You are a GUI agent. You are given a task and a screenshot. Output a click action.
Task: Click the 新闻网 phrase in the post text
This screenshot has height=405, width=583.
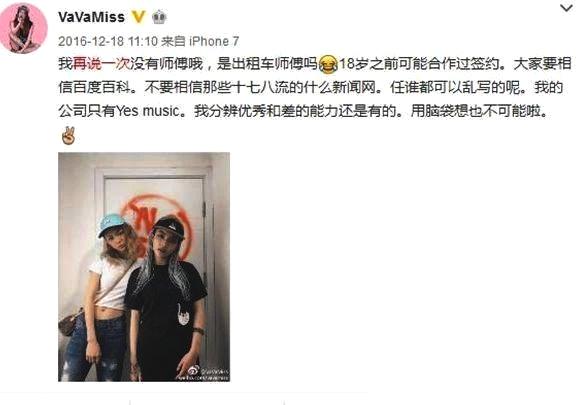tap(354, 88)
